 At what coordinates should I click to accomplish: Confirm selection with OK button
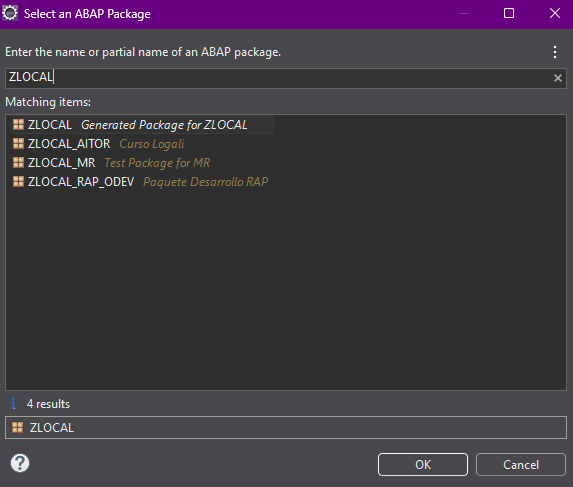tap(423, 464)
